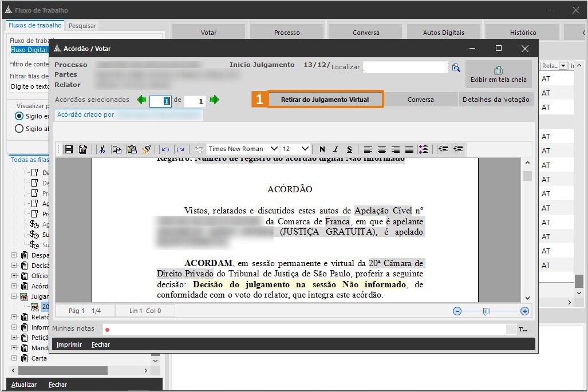The image size is (588, 392).
Task: Click the document scrollbar down arrow
Action: (528, 298)
